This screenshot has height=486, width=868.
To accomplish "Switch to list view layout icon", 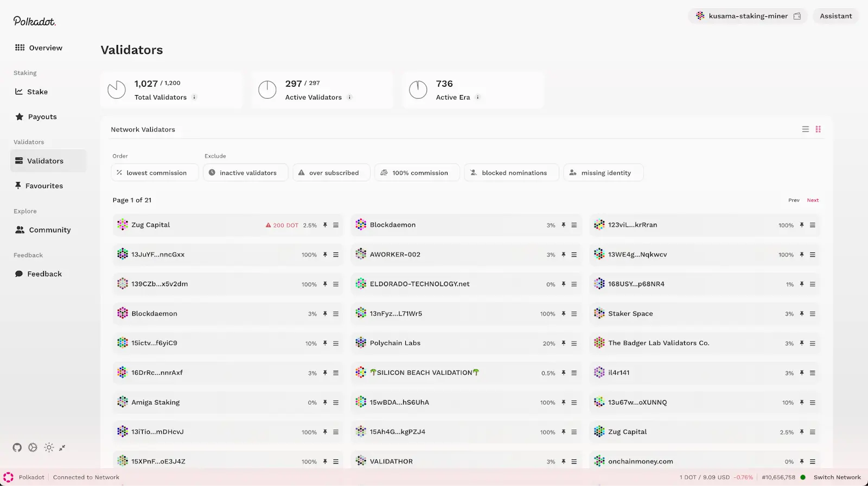I will (x=806, y=129).
